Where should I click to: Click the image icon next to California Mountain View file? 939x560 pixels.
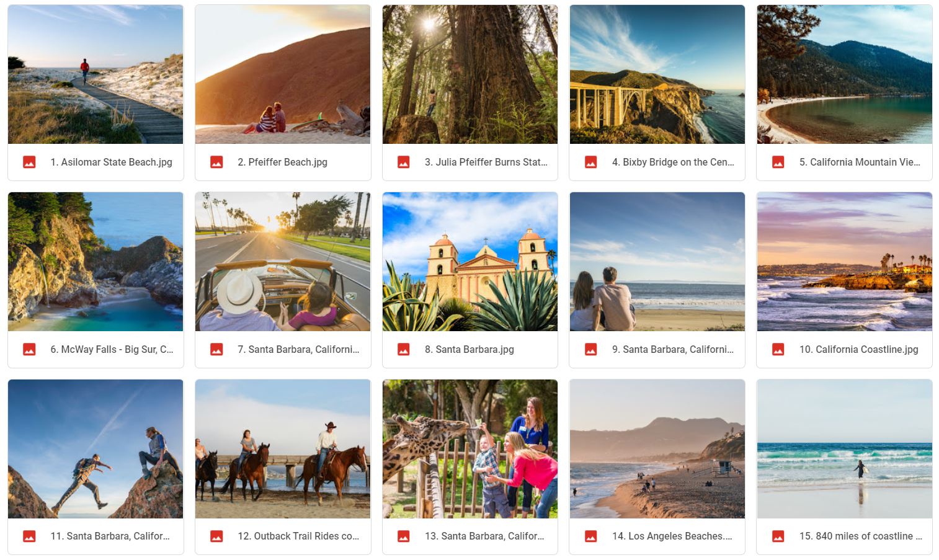click(x=778, y=162)
